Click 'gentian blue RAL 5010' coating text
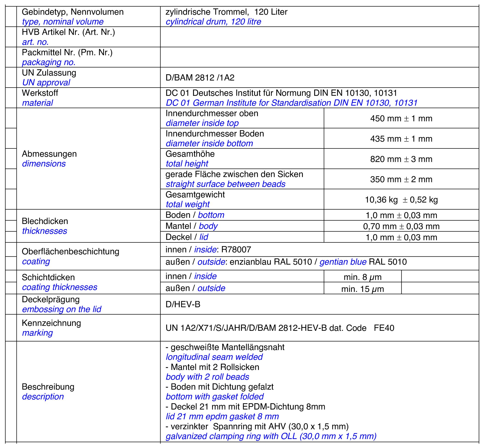This screenshot has width=485, height=448. click(x=363, y=262)
